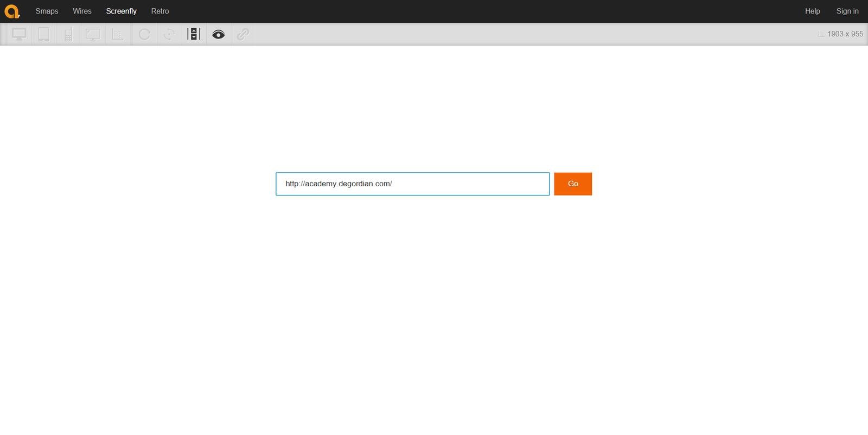This screenshot has height=435, width=868.
Task: Click the 1903 x 955 size readout
Action: tap(845, 34)
